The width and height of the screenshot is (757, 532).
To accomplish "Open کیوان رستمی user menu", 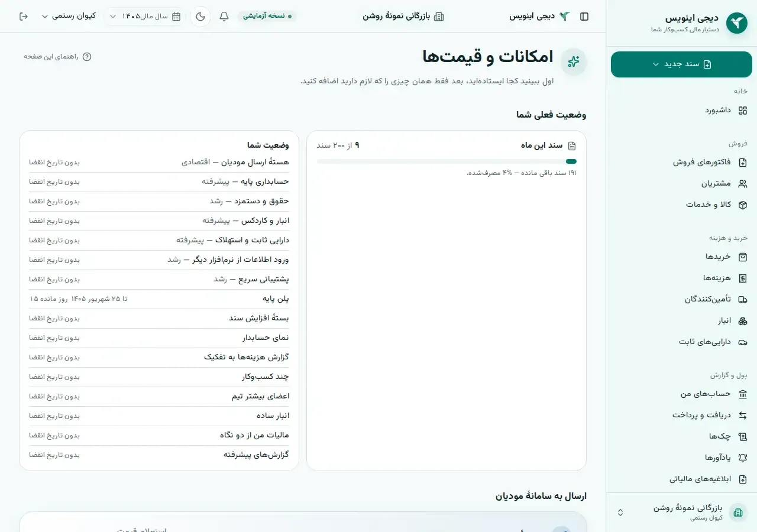I will tap(69, 16).
